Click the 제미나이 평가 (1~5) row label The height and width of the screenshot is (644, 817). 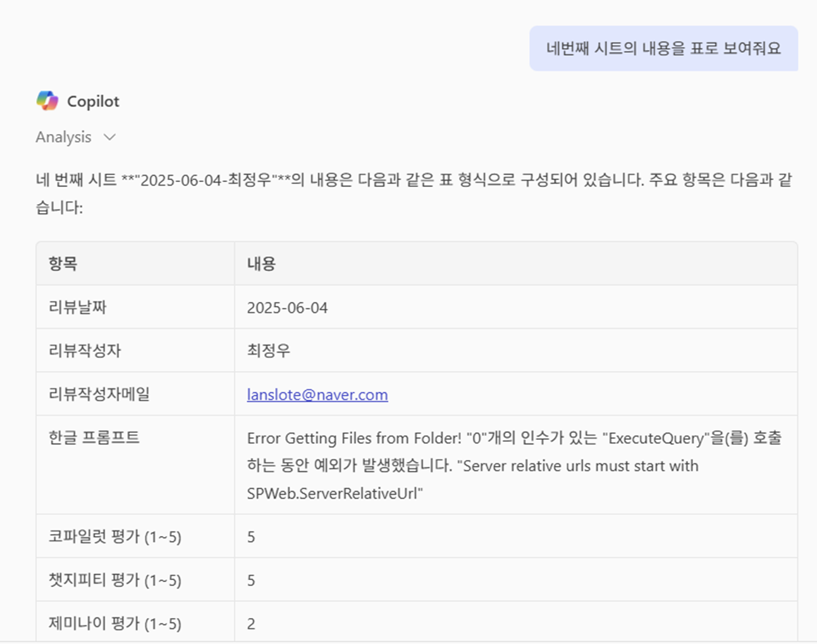[115, 624]
